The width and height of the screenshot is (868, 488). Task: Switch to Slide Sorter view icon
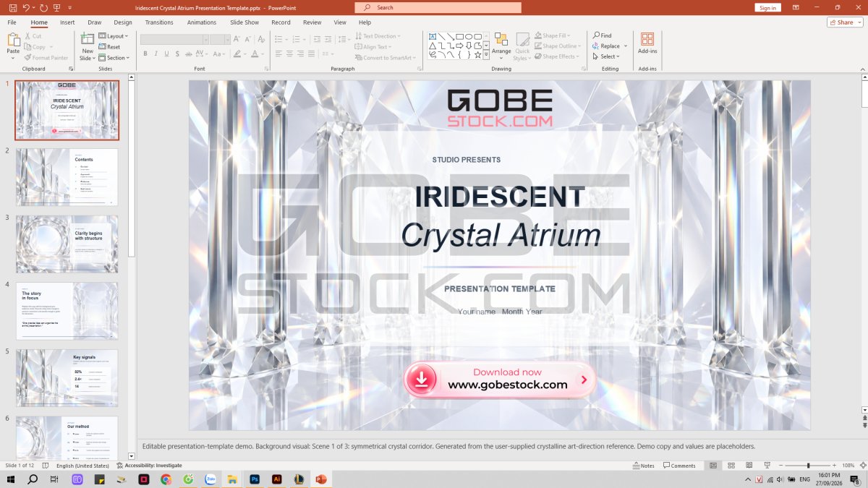pos(731,466)
